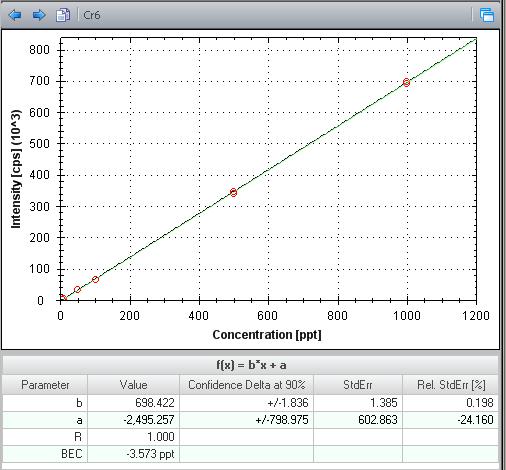Viewport: 506px width, 470px height.
Task: Click Confidence Delta at 90% column header
Action: click(246, 385)
